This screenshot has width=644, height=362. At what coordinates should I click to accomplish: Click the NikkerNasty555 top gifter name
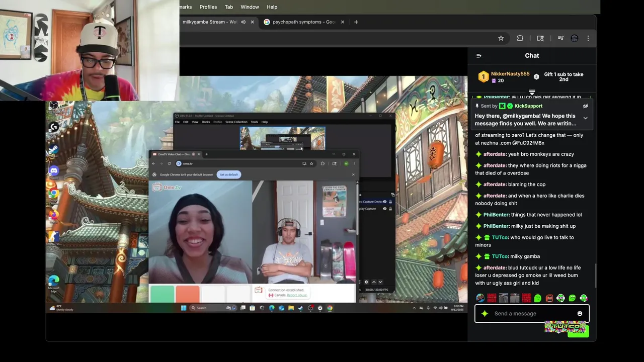click(510, 74)
